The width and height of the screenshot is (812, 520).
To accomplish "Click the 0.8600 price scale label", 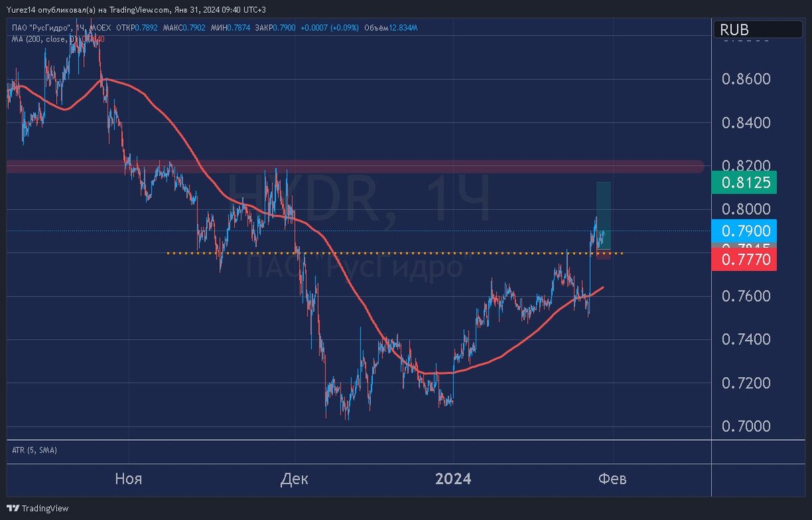I will pyautogui.click(x=746, y=79).
